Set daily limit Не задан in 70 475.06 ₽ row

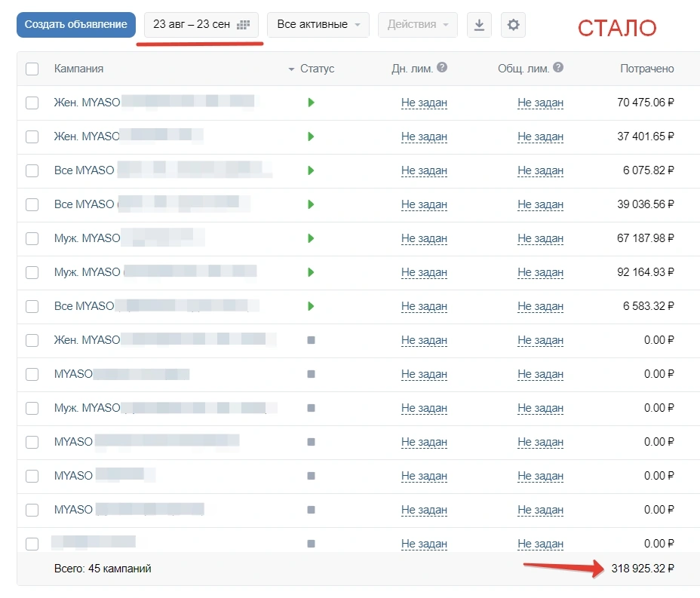pos(424,103)
